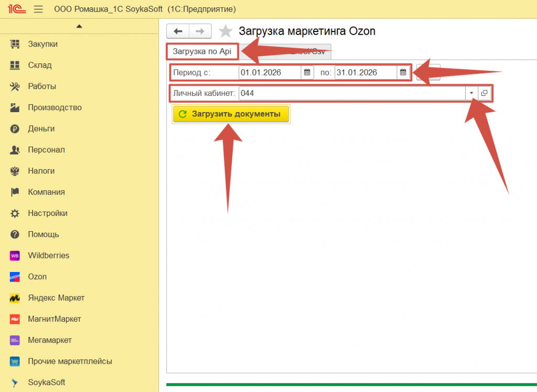The width and height of the screenshot is (537, 392).
Task: Click the 1C logo icon
Action: pos(14,9)
